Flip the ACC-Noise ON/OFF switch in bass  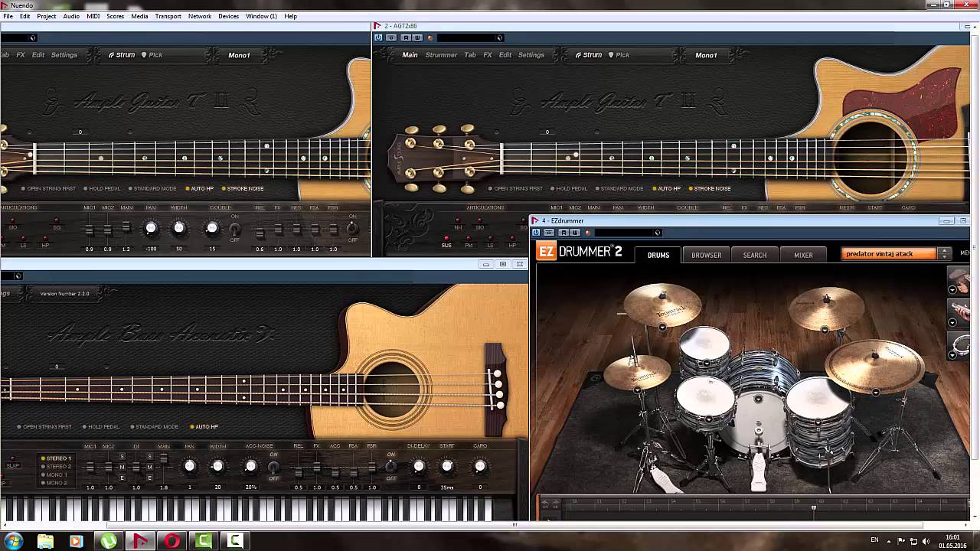(x=273, y=467)
